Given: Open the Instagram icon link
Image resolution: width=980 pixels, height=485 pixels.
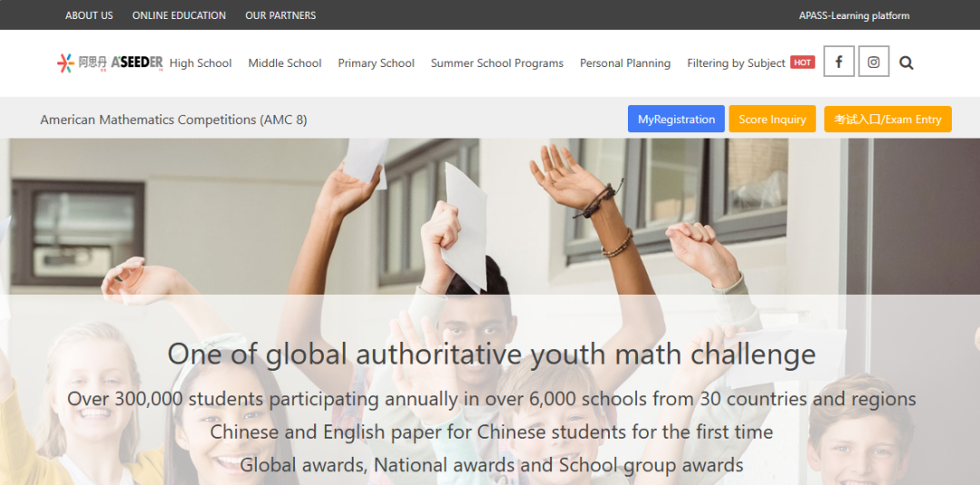Looking at the screenshot, I should pyautogui.click(x=874, y=62).
